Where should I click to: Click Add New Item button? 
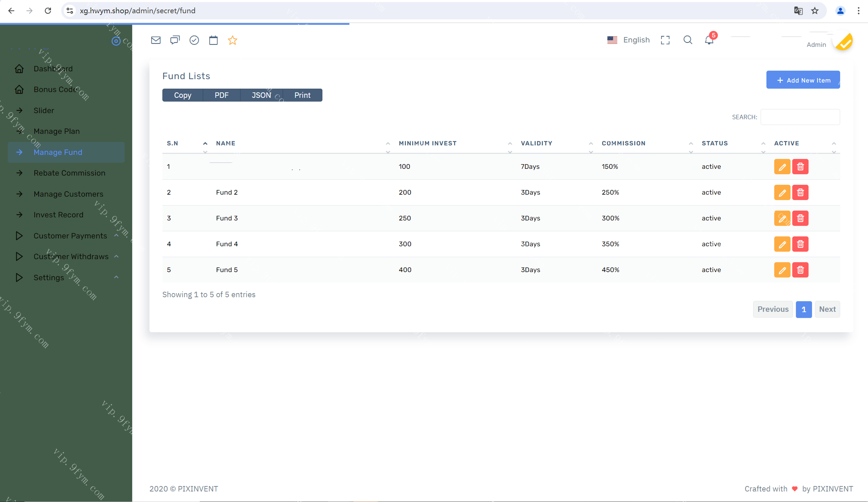[x=803, y=80]
